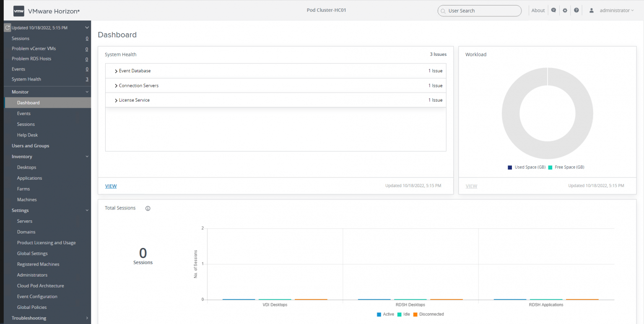Click VIEW link under System Health

pyautogui.click(x=111, y=186)
